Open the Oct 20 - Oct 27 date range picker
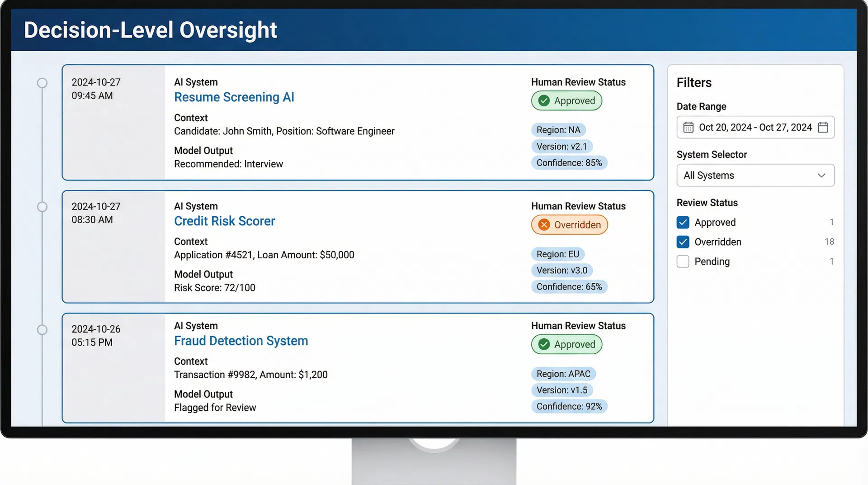Image resolution: width=868 pixels, height=485 pixels. (755, 127)
